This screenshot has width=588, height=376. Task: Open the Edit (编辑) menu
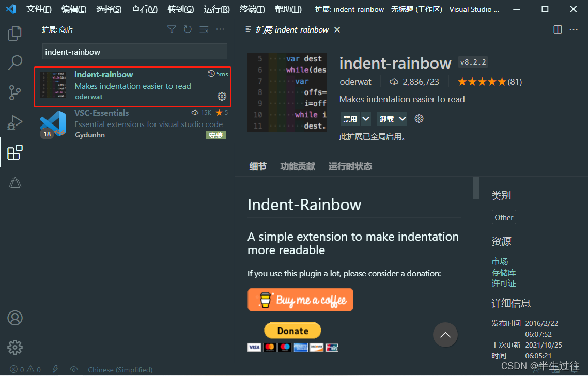[74, 9]
